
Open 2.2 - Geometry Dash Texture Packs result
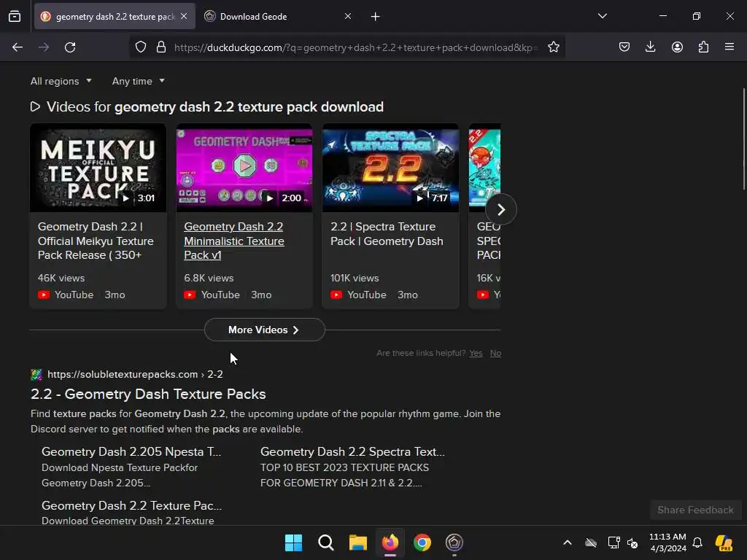point(148,394)
